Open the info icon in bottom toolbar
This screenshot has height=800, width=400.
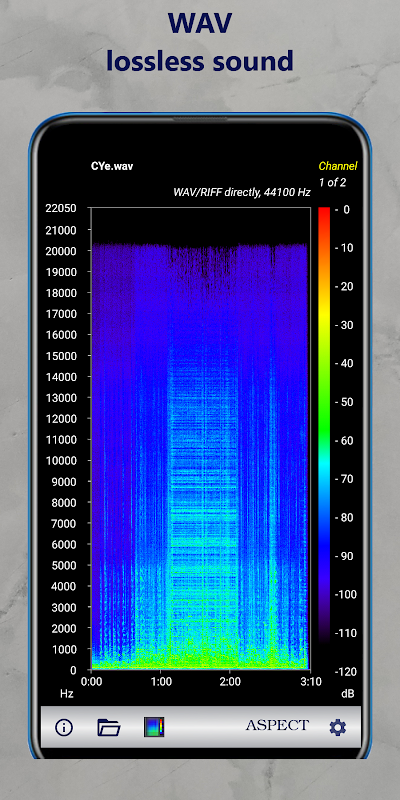pyautogui.click(x=64, y=727)
